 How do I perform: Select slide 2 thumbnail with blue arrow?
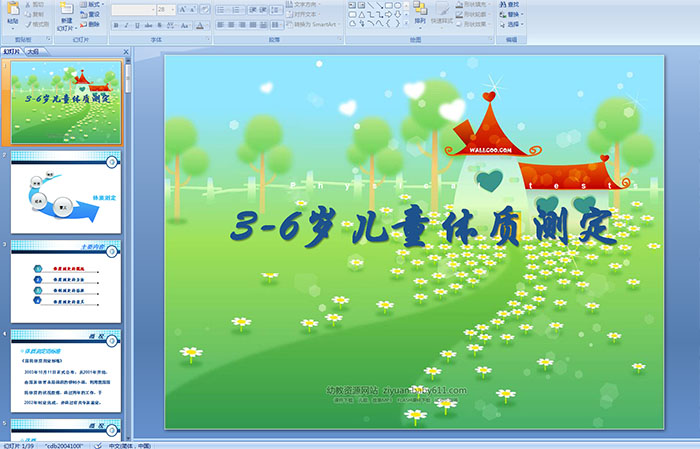66,192
